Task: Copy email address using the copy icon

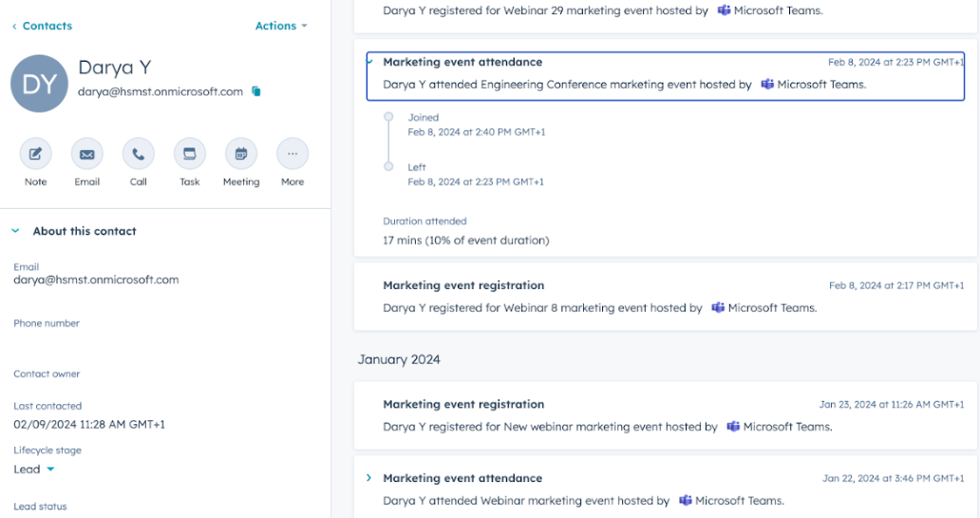Action: tap(256, 92)
